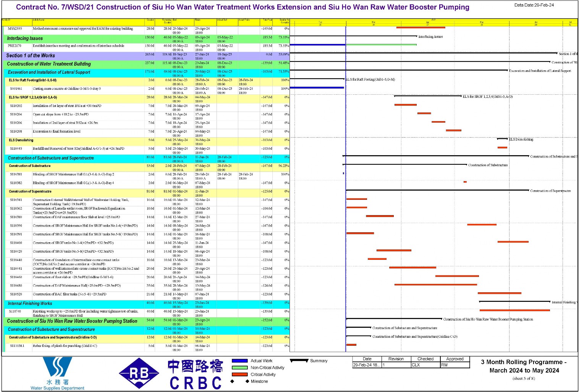Click the red Gantt bar for MSS2395
This screenshot has height=392, width=579.
pyautogui.click(x=421, y=28)
